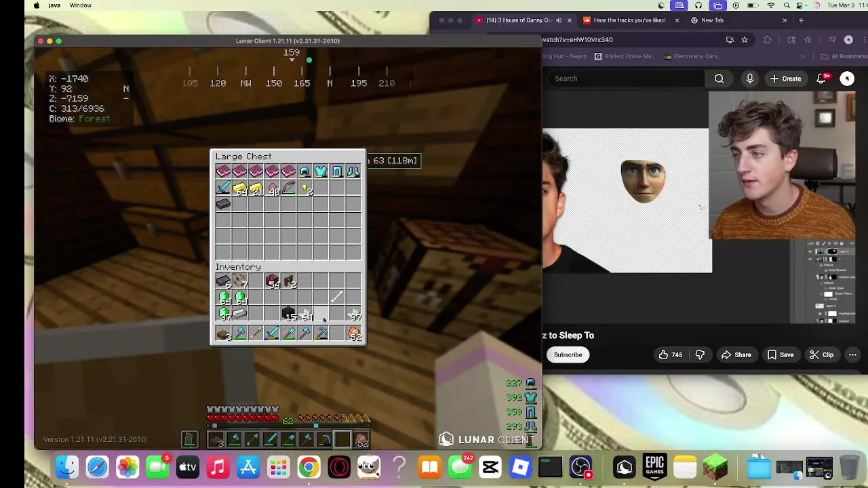Open more actions menu beside Clip

[x=852, y=354]
